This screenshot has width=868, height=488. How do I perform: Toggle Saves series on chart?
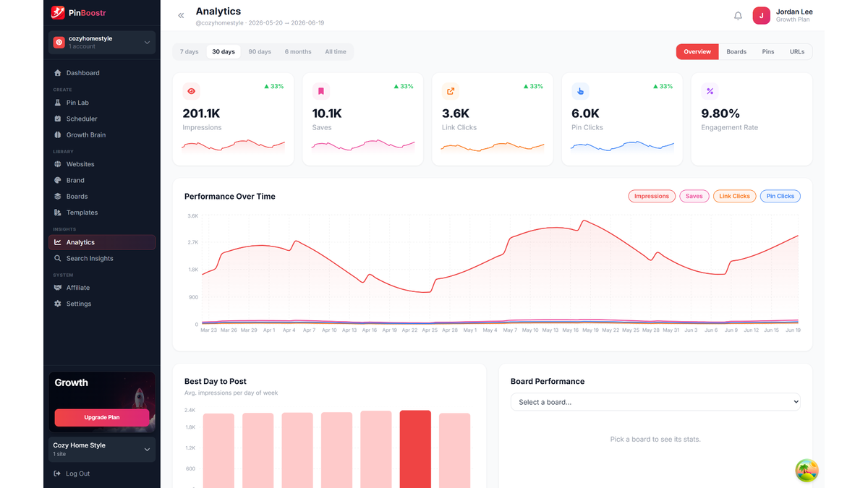tap(694, 196)
